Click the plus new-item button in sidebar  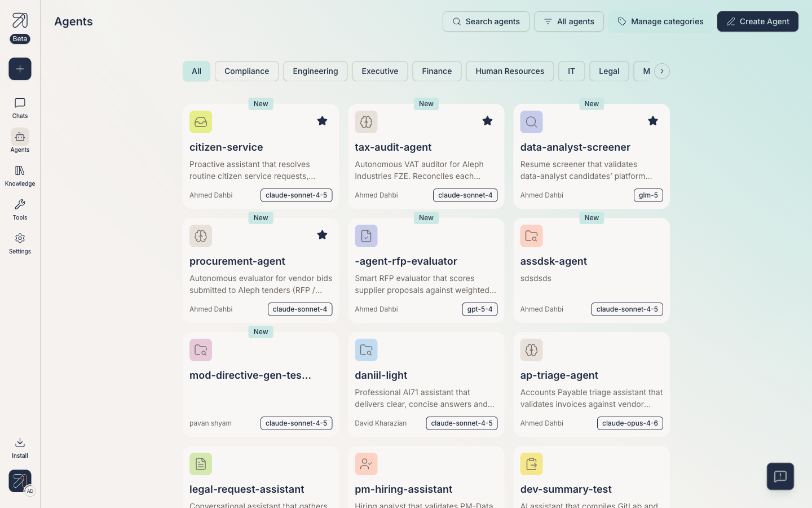point(20,69)
